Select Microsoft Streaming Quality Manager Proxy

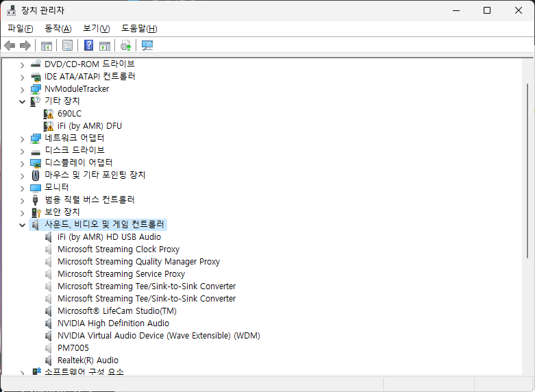tap(138, 262)
